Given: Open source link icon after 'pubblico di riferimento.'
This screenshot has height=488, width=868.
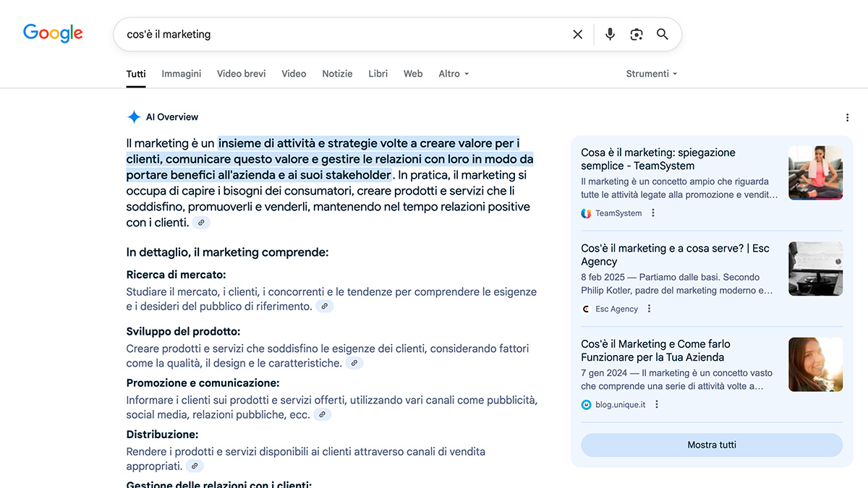Looking at the screenshot, I should coord(325,307).
